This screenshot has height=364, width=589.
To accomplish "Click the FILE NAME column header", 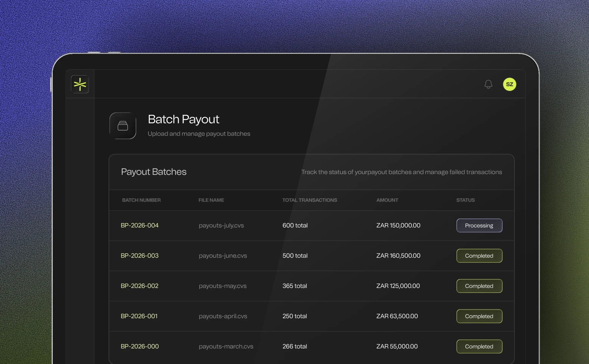I will [211, 200].
